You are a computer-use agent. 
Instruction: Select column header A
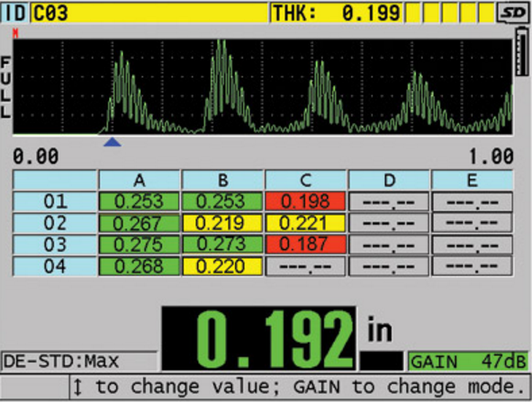tap(140, 180)
